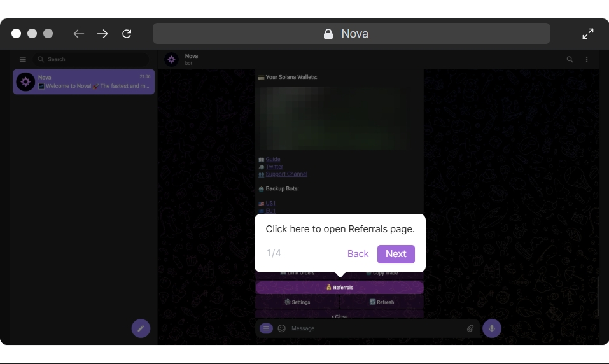The height and width of the screenshot is (364, 609).
Task: Expand the window with the fullscreen icon
Action: point(587,34)
